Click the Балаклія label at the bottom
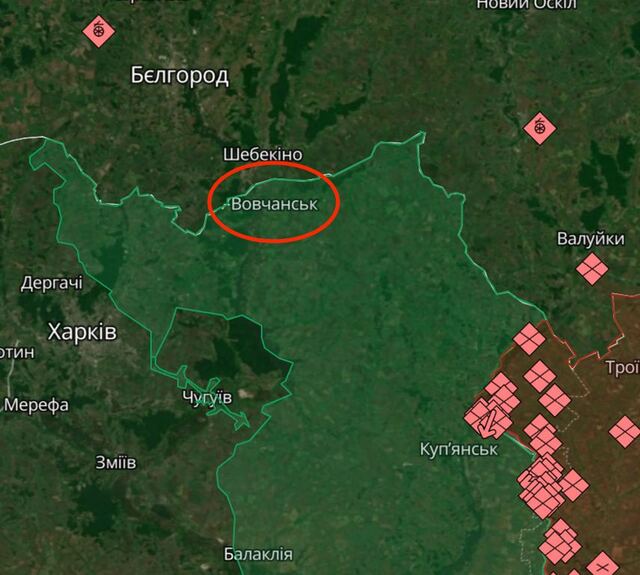The height and width of the screenshot is (575, 640). coord(258,554)
